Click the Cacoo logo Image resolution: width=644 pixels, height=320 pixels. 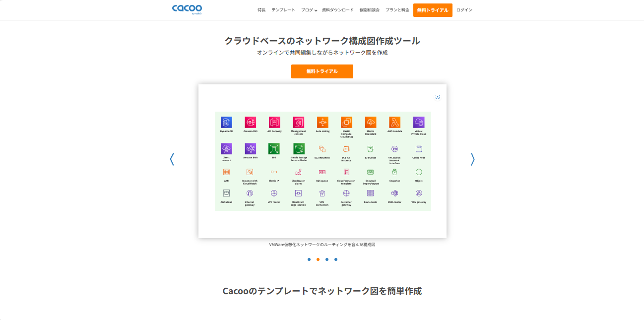(187, 9)
